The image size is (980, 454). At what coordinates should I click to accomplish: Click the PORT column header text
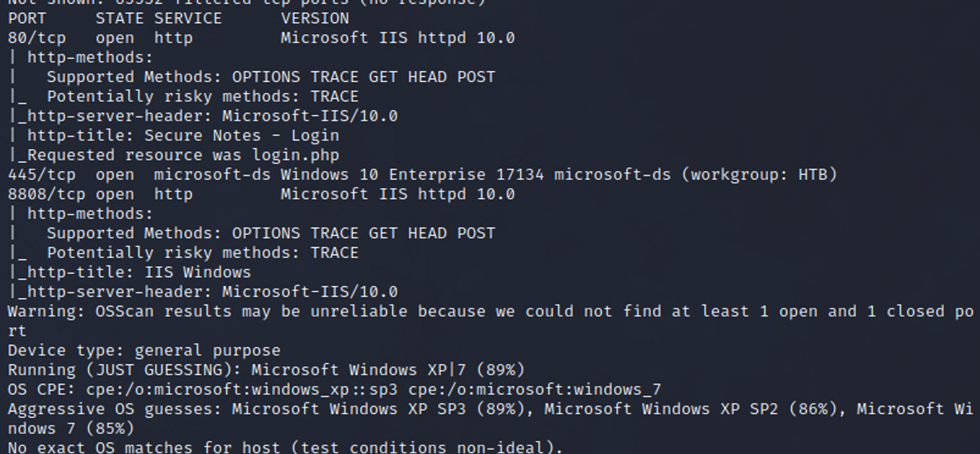27,19
